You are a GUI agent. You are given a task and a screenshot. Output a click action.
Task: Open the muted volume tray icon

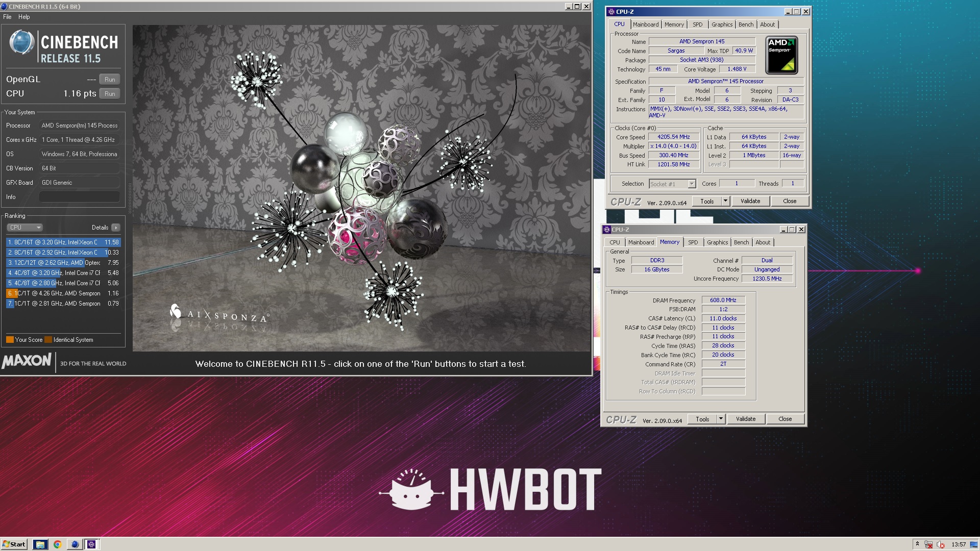pyautogui.click(x=941, y=544)
